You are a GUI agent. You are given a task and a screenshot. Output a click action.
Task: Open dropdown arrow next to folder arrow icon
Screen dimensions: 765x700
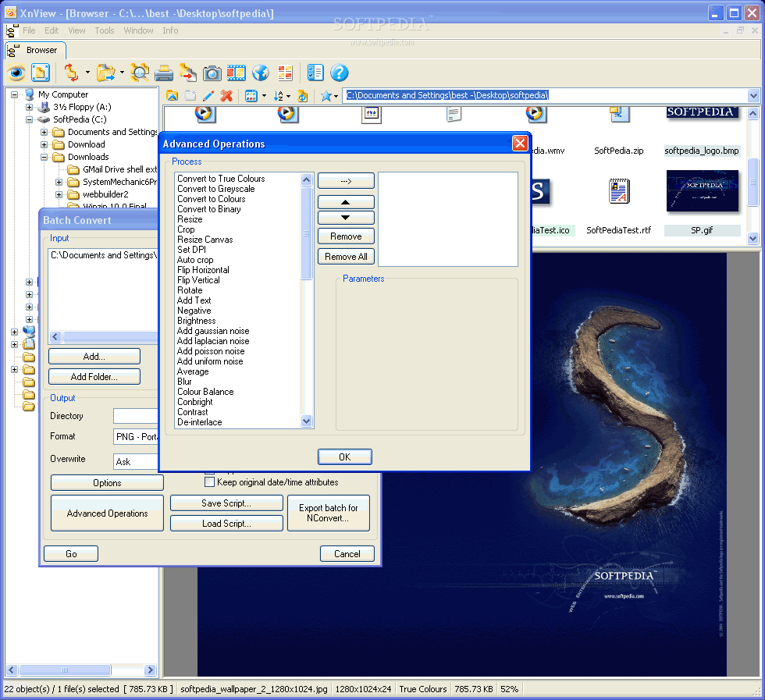pyautogui.click(x=122, y=73)
